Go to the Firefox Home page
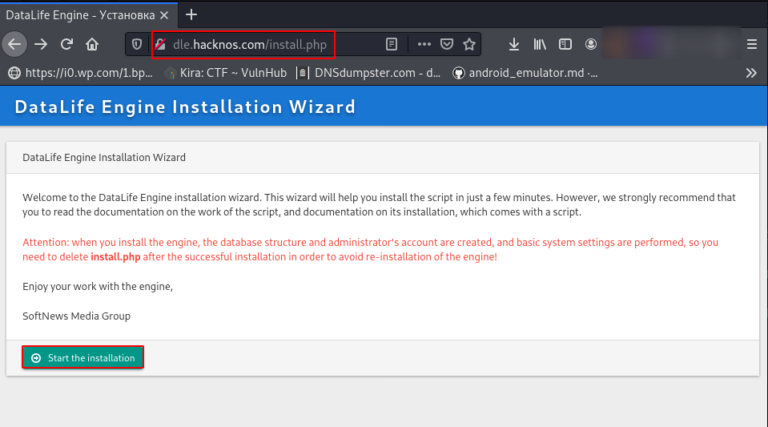 click(92, 44)
